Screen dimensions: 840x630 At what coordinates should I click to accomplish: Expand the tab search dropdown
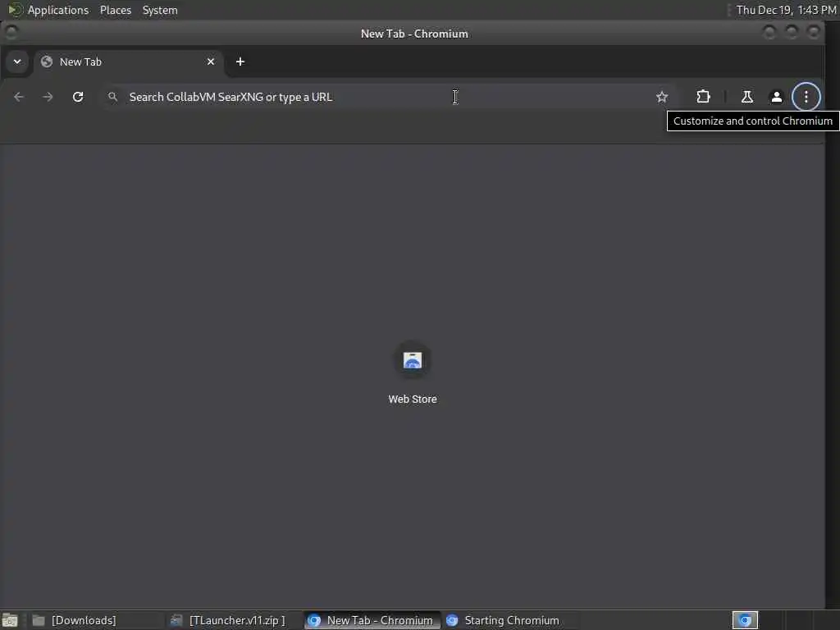tap(17, 62)
